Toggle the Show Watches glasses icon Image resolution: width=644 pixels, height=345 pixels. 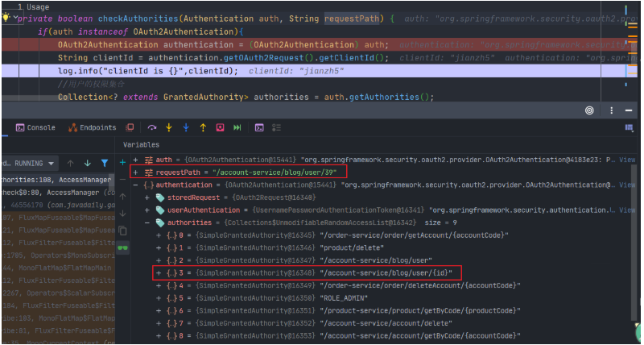122,248
